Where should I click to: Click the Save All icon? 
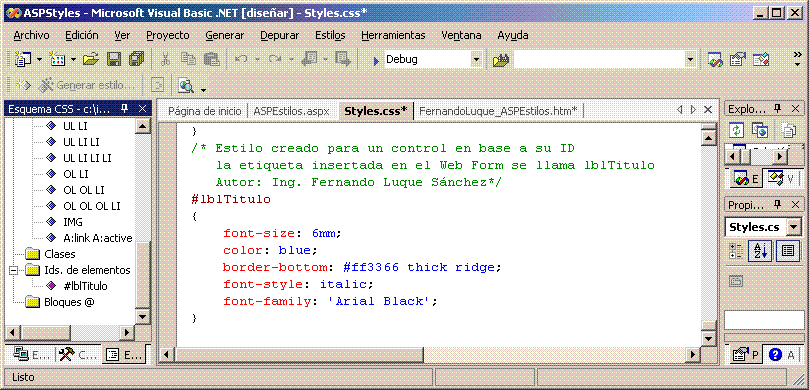pyautogui.click(x=137, y=59)
